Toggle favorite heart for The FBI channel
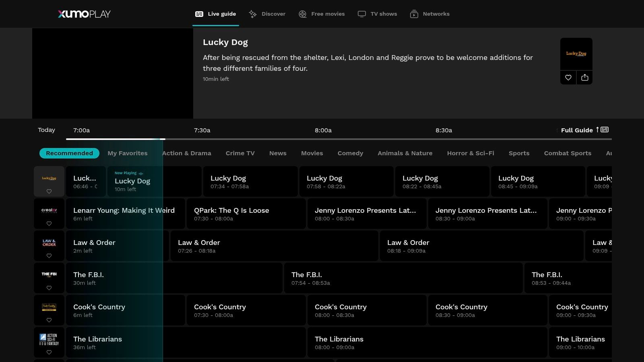The width and height of the screenshot is (644, 362). [49, 288]
